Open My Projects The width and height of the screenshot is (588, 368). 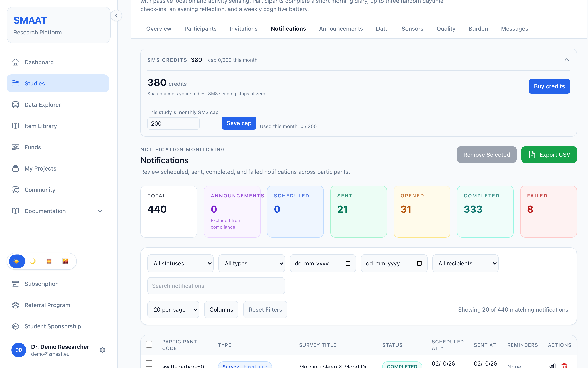point(58,168)
